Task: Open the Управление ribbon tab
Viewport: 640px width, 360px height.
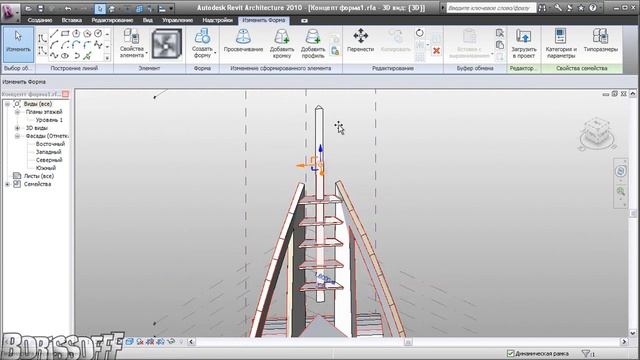Action: point(178,20)
